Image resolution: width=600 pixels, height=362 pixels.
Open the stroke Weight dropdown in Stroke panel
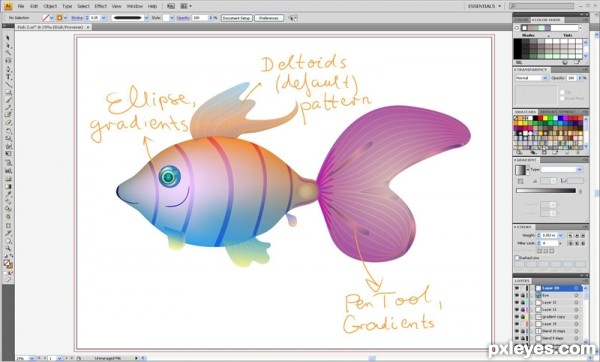(x=561, y=235)
